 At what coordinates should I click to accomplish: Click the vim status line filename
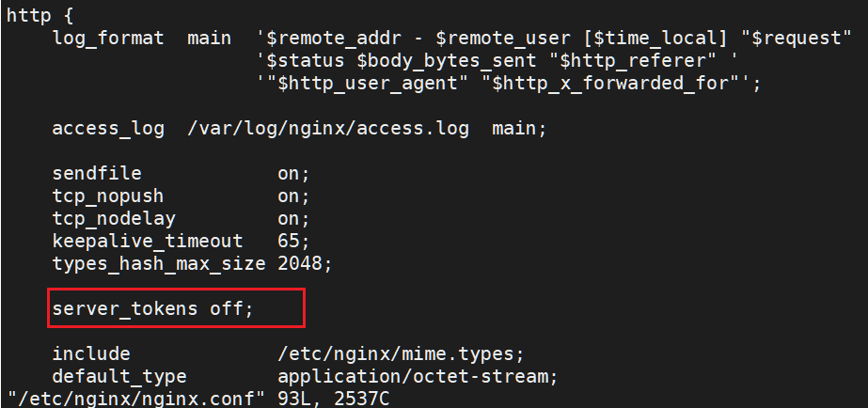point(136,400)
